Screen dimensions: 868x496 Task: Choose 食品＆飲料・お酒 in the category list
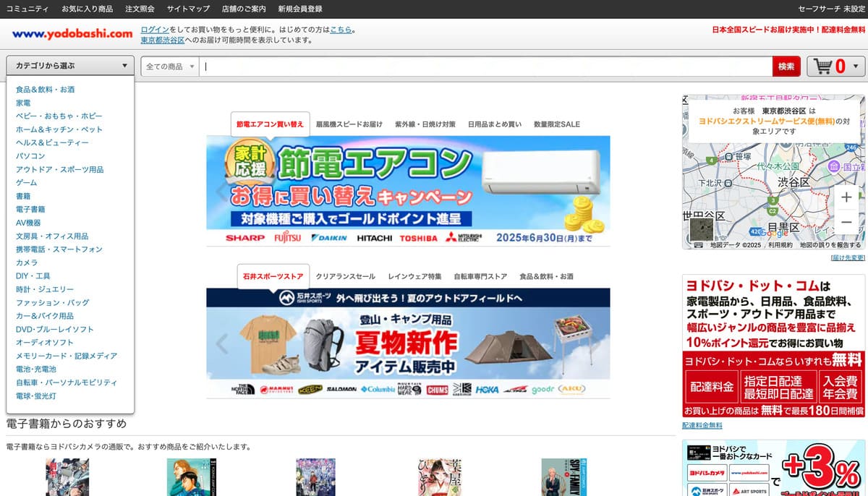[x=46, y=90]
